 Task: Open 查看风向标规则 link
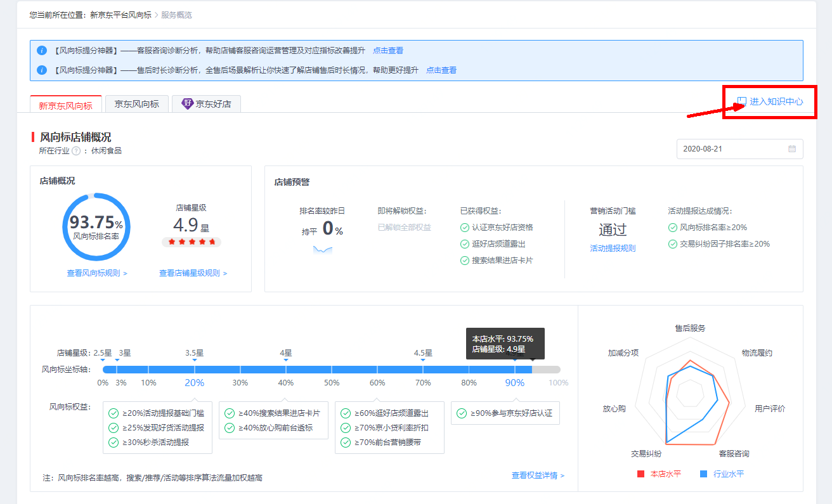click(x=97, y=273)
